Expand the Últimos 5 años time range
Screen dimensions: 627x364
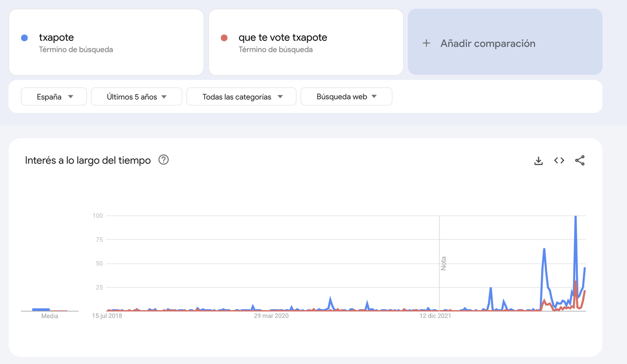137,97
